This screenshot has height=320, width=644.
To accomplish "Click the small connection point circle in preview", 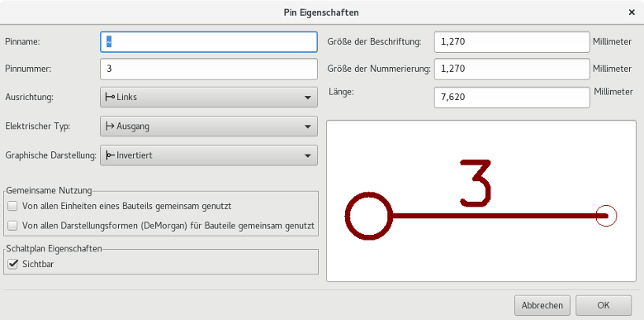I will click(x=606, y=216).
